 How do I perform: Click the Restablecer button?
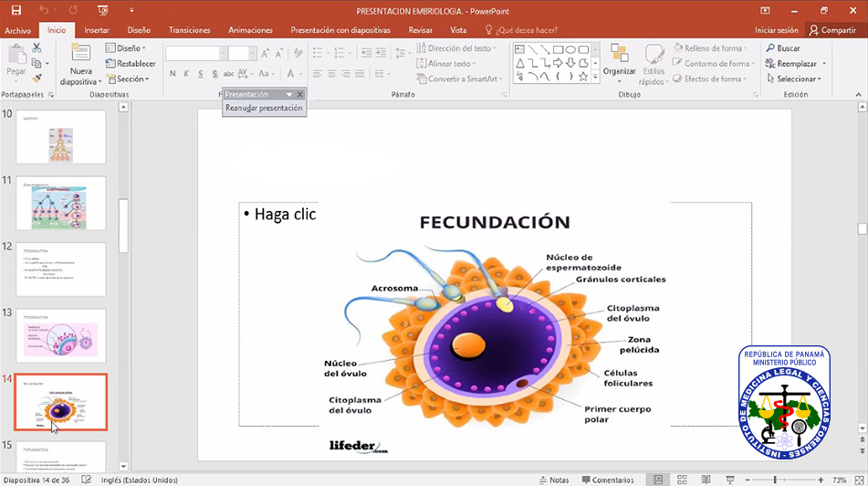click(131, 63)
